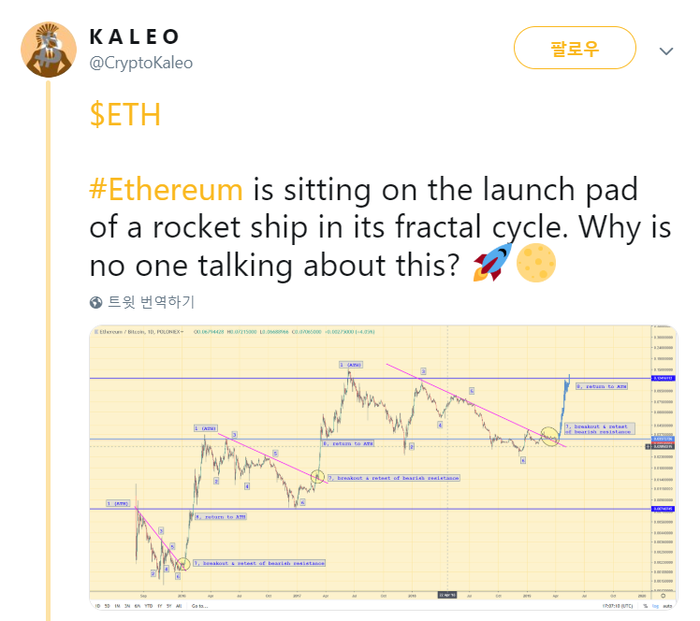The image size is (700, 621).
Task: Open the #Ethereum hashtag link
Action: [166, 189]
